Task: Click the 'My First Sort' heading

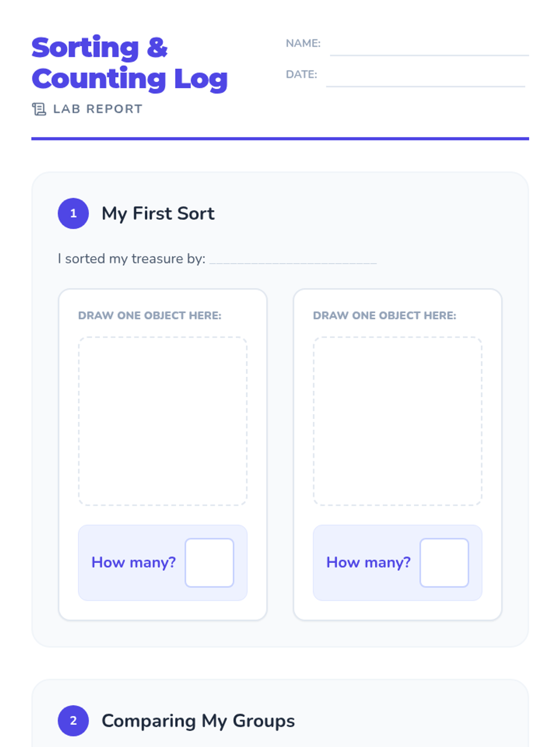Action: click(x=158, y=213)
